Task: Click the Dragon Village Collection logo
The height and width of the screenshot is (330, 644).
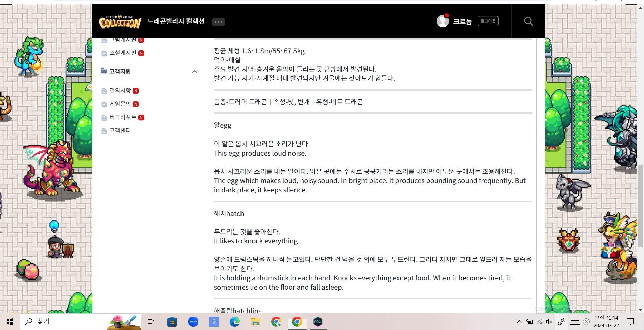Action: click(x=120, y=22)
